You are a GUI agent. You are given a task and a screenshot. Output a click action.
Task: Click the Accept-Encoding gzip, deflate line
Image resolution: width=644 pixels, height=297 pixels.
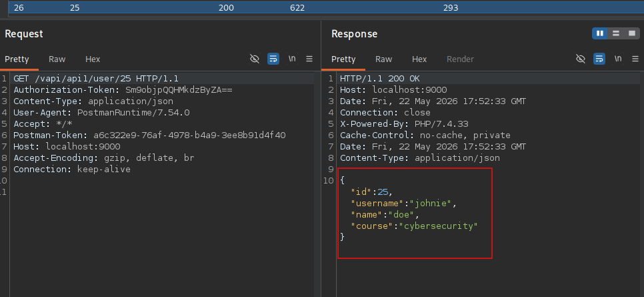click(104, 158)
